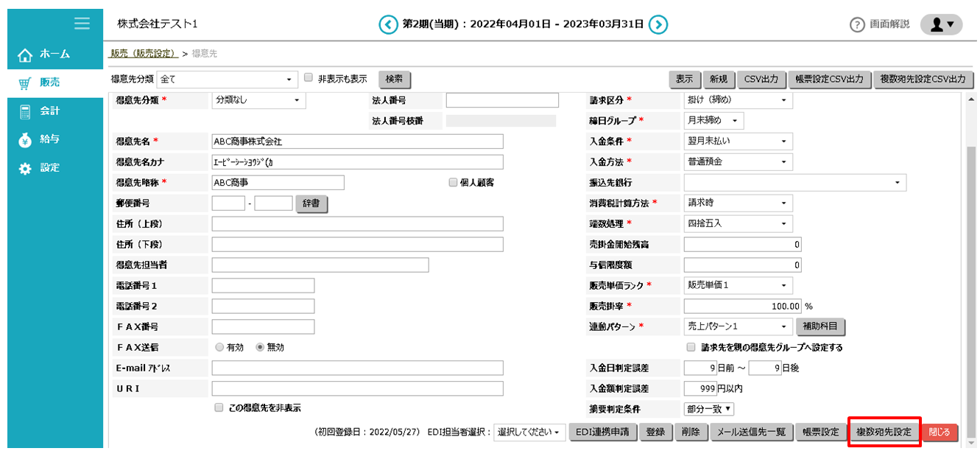The width and height of the screenshot is (980, 451).
Task: Click the 販売 shopping cart icon
Action: point(26,83)
